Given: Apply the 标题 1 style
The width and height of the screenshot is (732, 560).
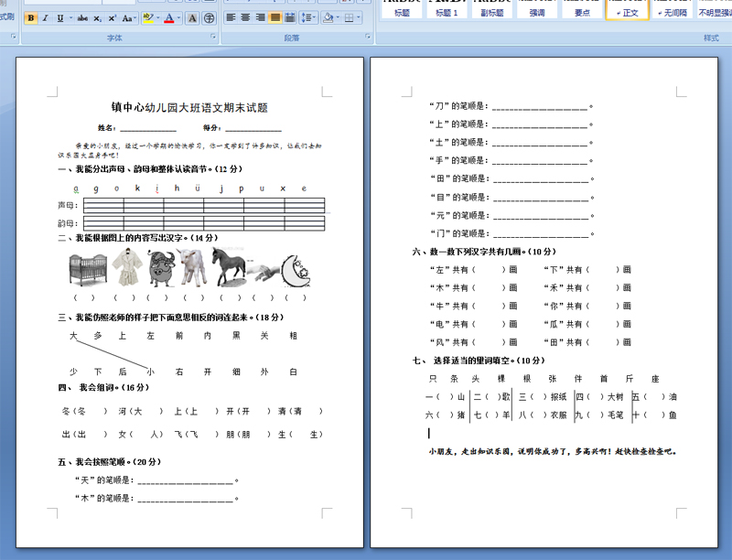Looking at the screenshot, I should point(447,9).
